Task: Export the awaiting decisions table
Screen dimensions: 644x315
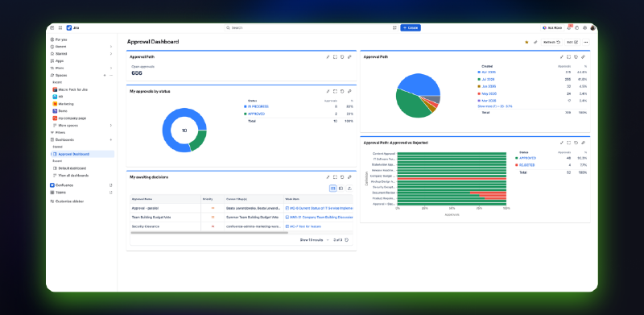Action: 349,189
